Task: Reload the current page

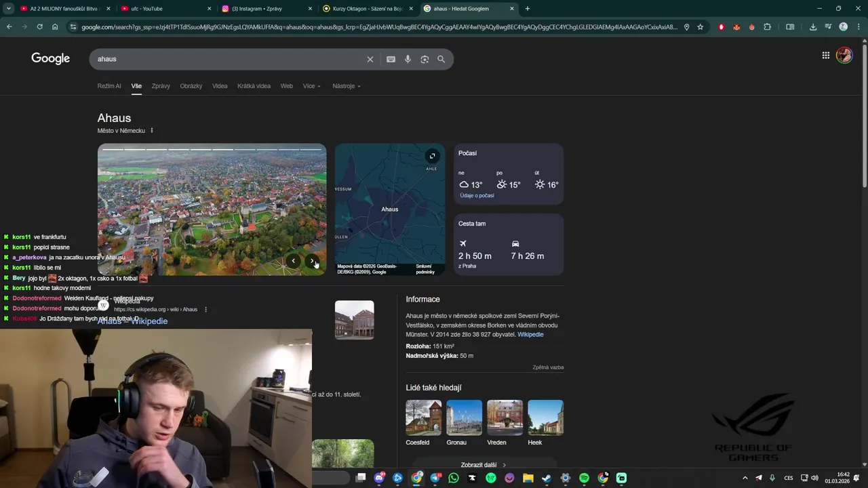Action: 39,27
